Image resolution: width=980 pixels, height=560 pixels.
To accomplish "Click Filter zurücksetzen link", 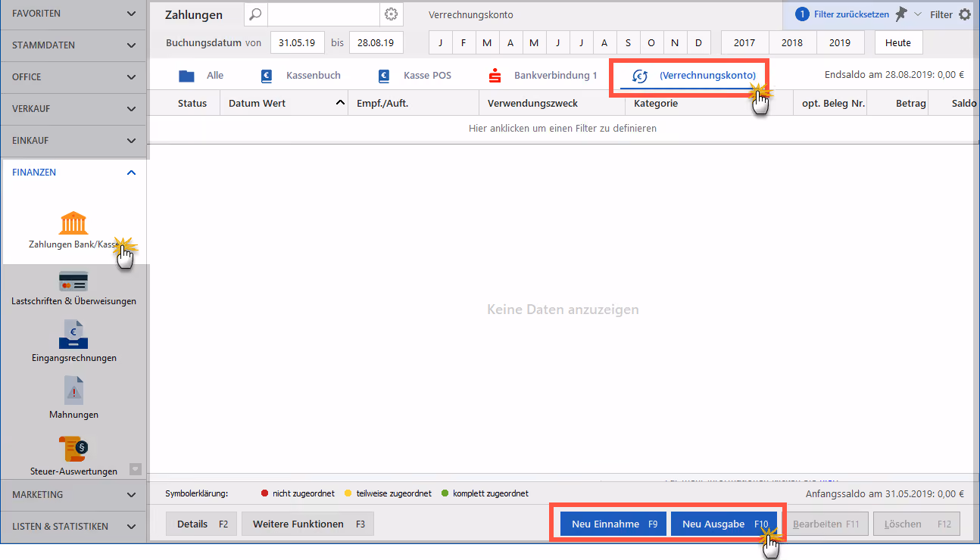I will (x=851, y=14).
